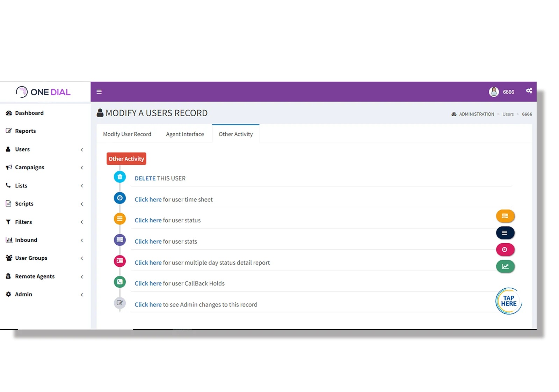559x392 pixels.
Task: Select the blue clock time sheet icon
Action: pos(119,198)
